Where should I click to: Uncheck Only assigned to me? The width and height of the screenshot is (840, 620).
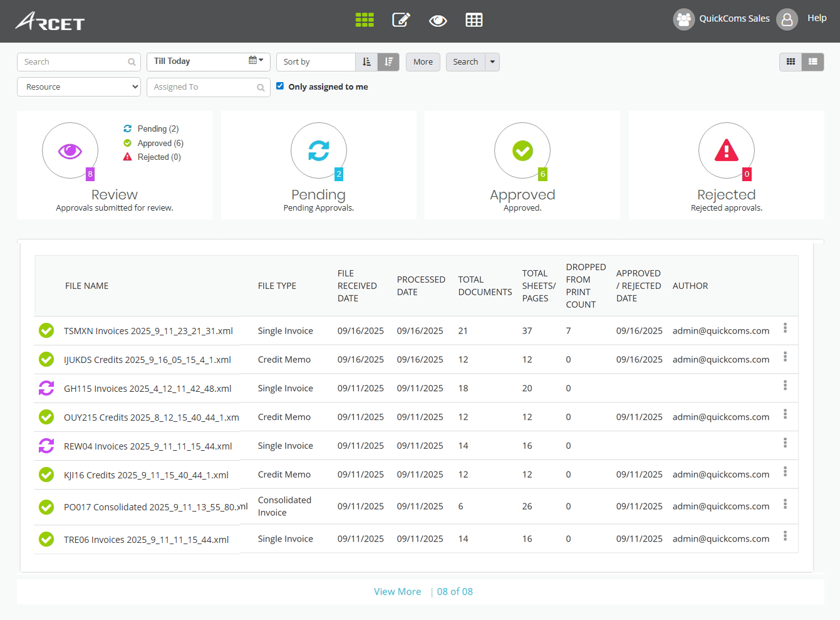[x=280, y=87]
